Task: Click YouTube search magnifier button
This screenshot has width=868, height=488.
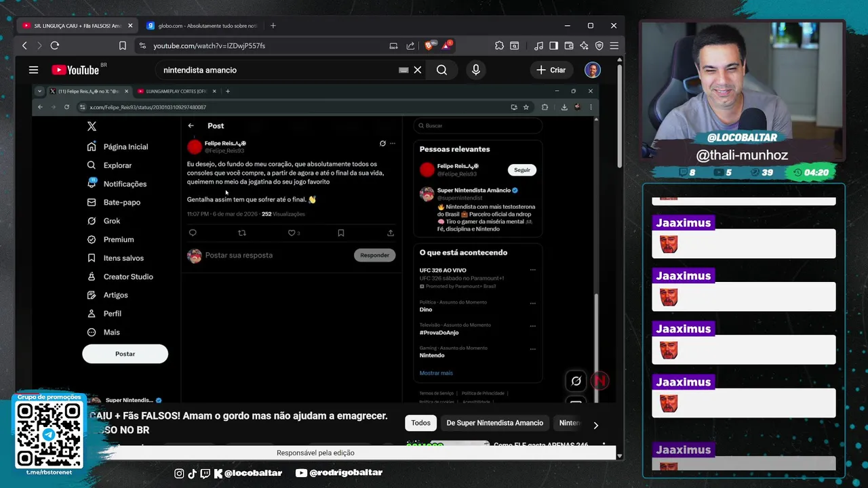Action: click(x=441, y=70)
